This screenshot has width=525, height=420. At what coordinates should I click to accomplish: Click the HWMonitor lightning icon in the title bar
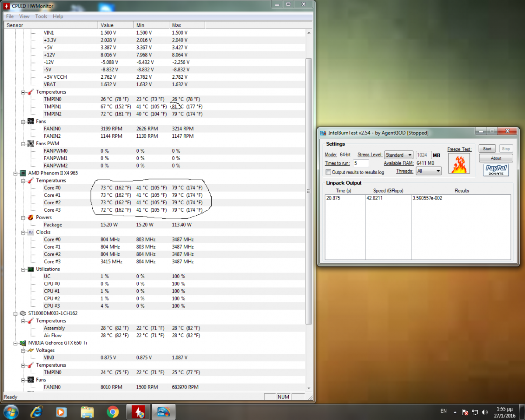(7, 5)
